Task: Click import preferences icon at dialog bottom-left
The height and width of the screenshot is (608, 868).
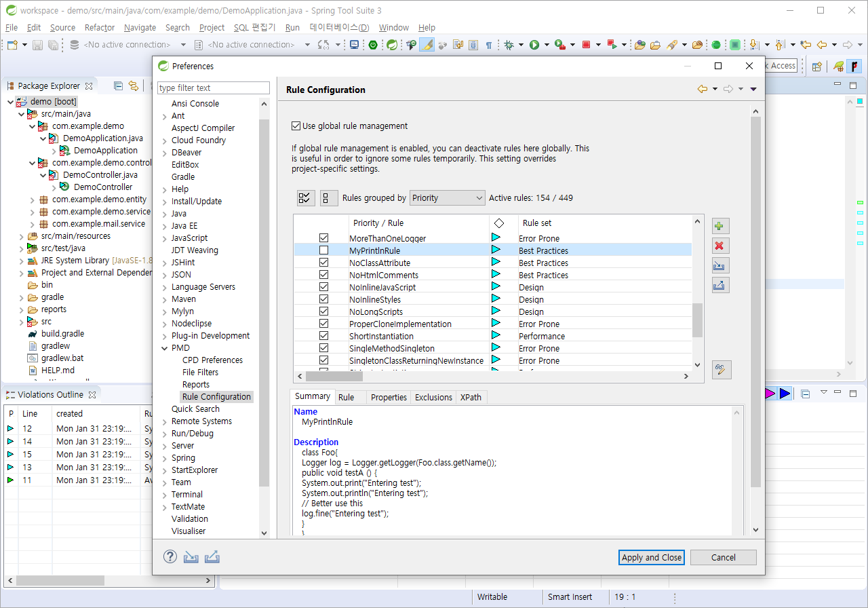Action: (x=191, y=556)
